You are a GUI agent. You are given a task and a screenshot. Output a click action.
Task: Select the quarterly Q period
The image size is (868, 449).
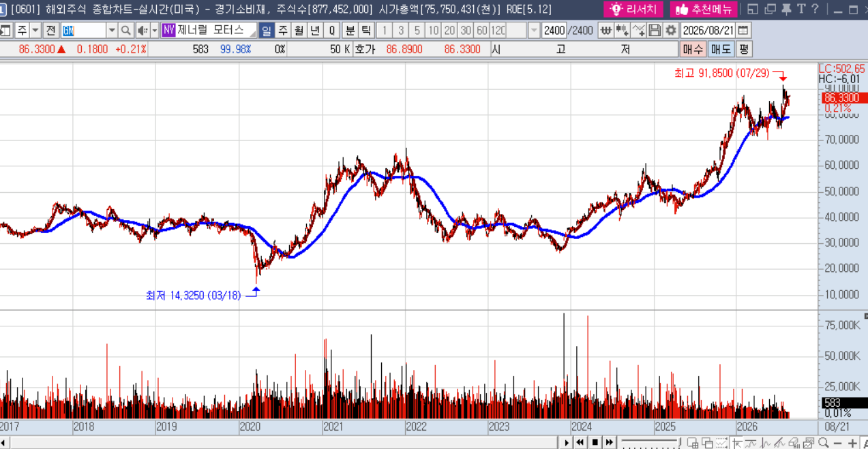coord(331,31)
